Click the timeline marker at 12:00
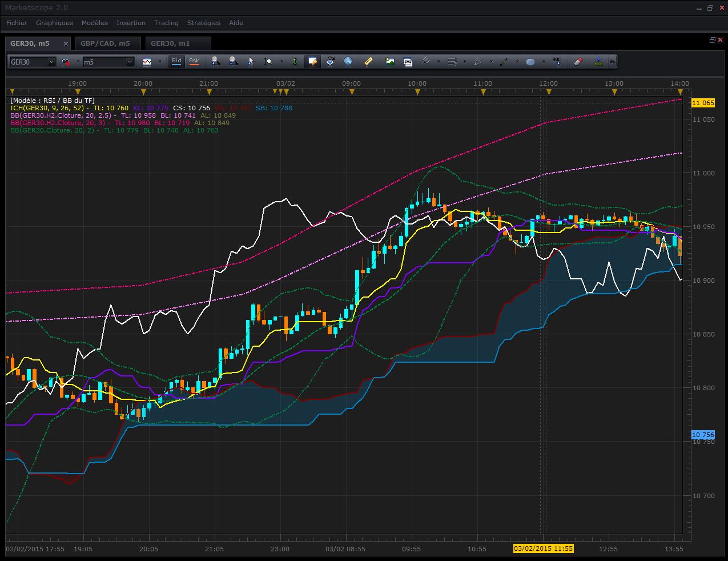Screen dimensions: 728x561 pos(549,91)
